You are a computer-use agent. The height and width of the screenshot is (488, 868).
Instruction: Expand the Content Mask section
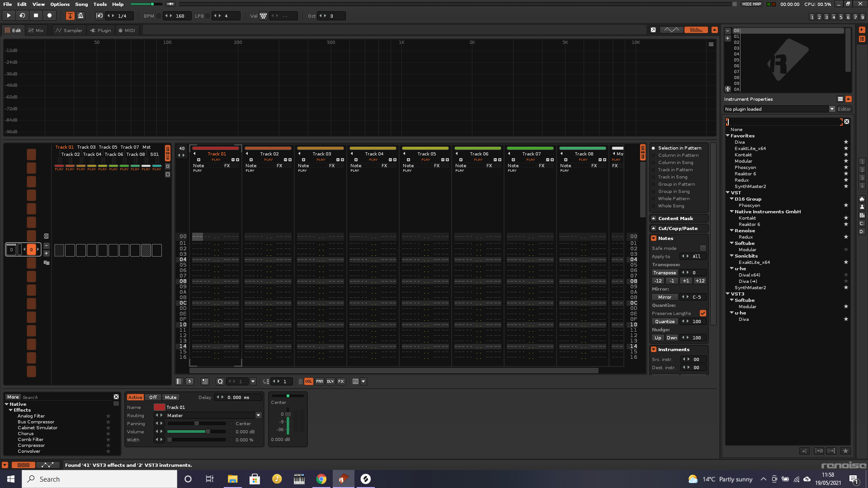click(654, 218)
